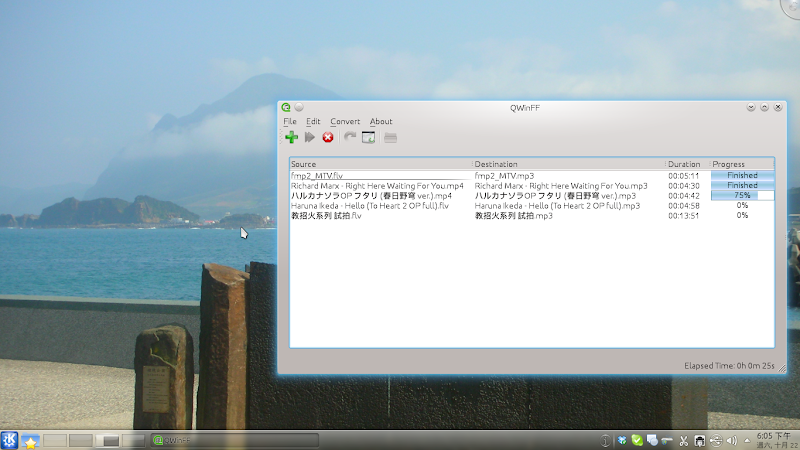Open the clipboard scissors tray icon
800x450 pixels.
click(683, 440)
